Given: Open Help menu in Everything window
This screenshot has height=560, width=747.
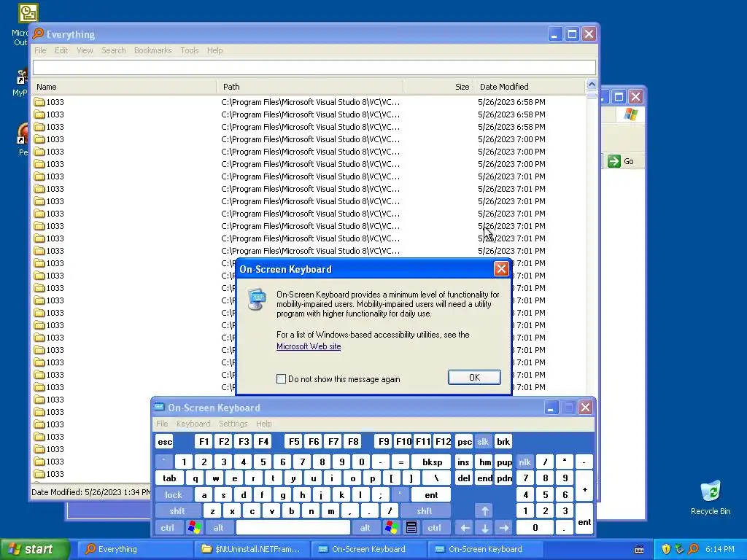Looking at the screenshot, I should pos(215,50).
